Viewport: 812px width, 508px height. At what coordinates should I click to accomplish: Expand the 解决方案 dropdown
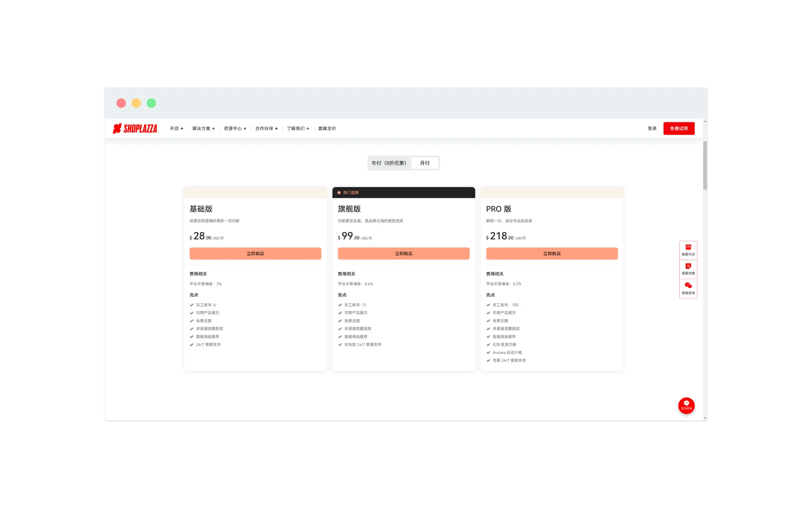point(203,128)
